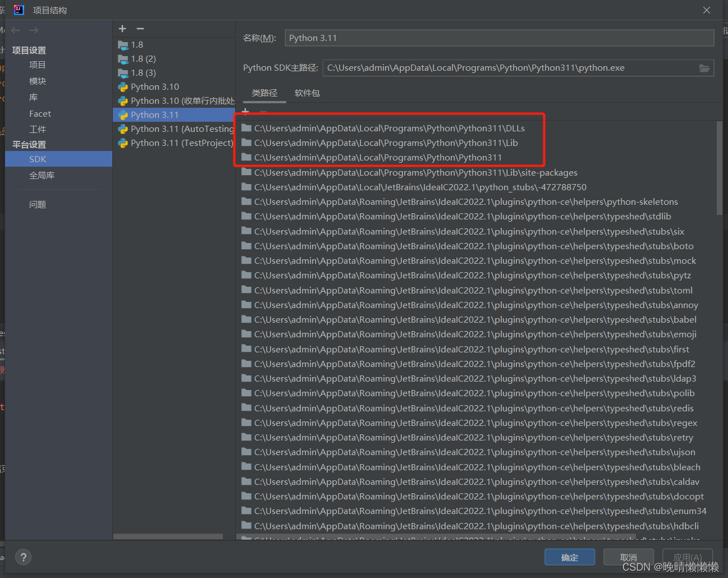Open 库 settings section
728x578 pixels.
34,98
